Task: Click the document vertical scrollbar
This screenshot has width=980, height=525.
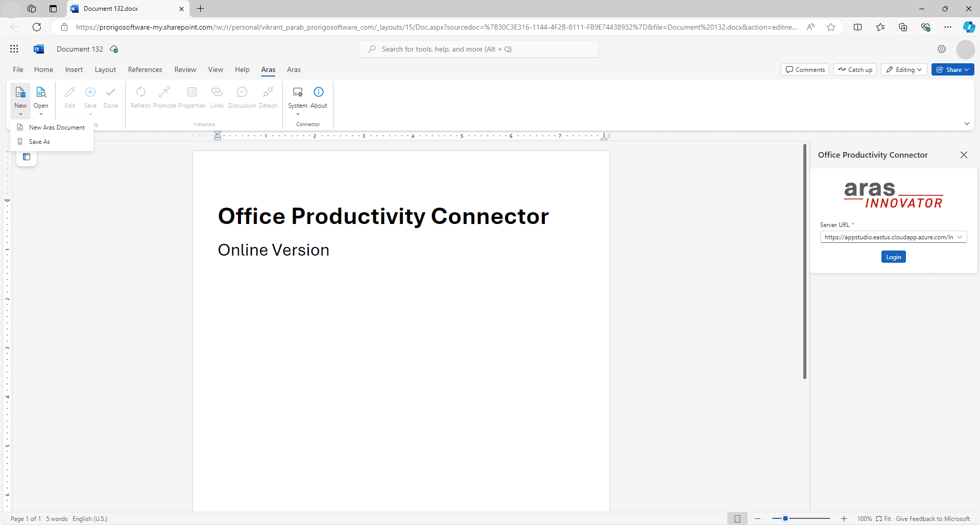Action: [x=804, y=261]
